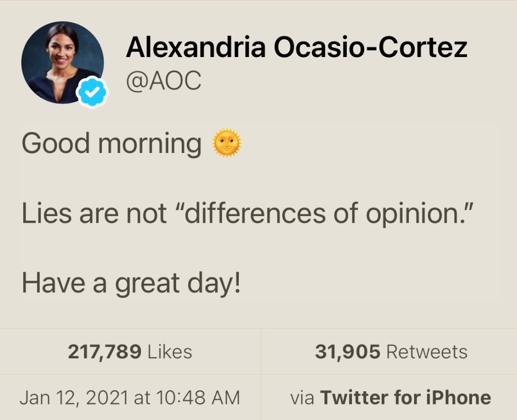Click the word "via" before the source
Image resolution: width=517 pixels, height=420 pixels.
point(302,397)
